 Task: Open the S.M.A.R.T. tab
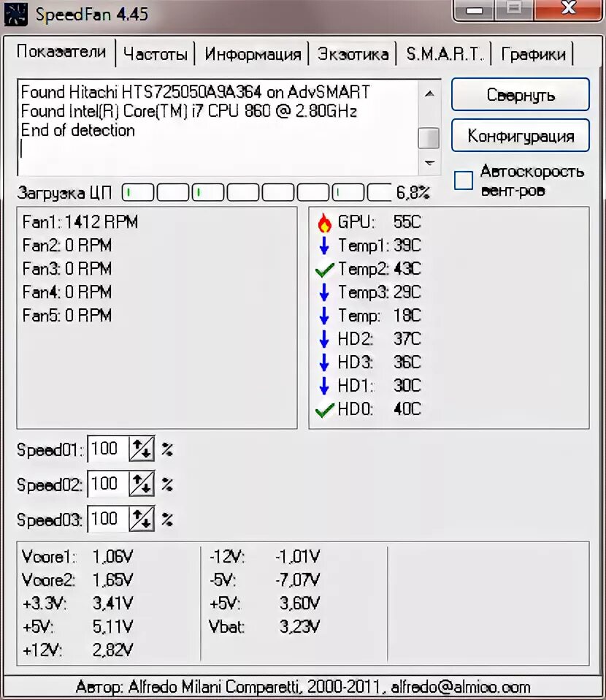click(x=444, y=54)
